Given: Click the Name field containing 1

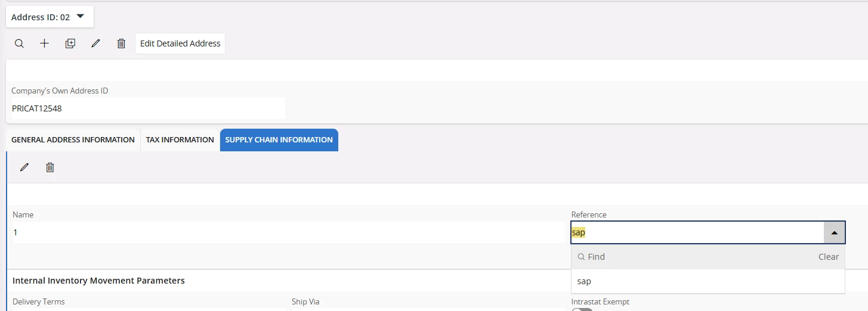Looking at the screenshot, I should click(x=288, y=232).
